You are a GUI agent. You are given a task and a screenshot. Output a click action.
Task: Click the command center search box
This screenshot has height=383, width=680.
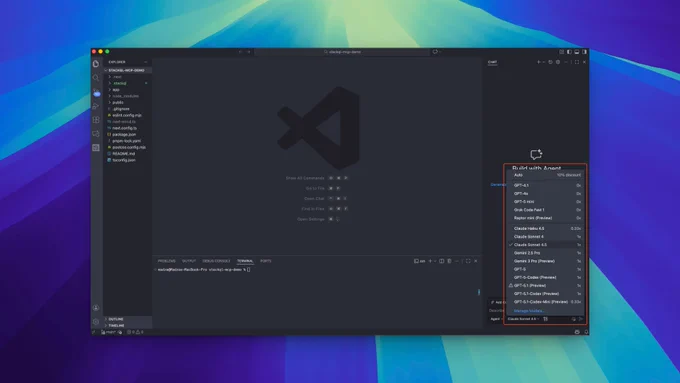pyautogui.click(x=342, y=52)
